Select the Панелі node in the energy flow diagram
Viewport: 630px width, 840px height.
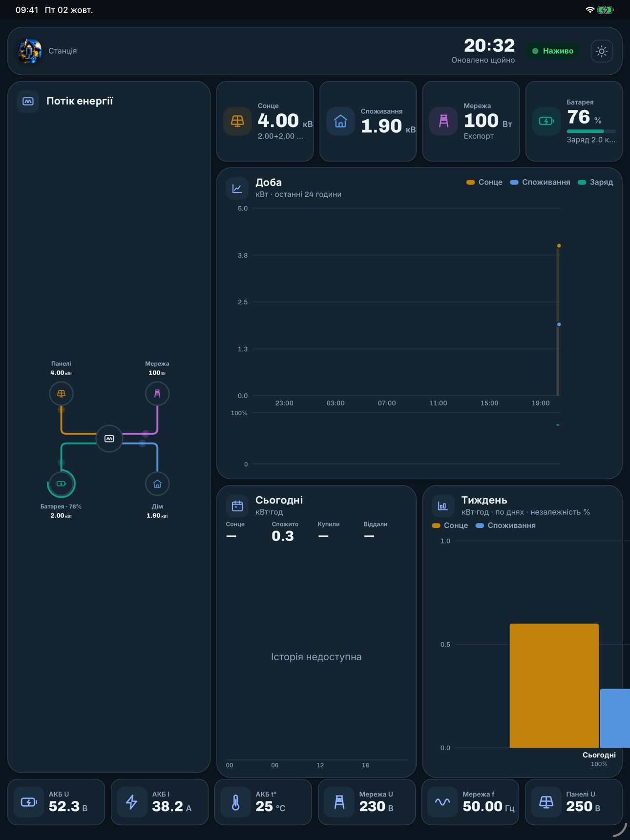point(61,393)
